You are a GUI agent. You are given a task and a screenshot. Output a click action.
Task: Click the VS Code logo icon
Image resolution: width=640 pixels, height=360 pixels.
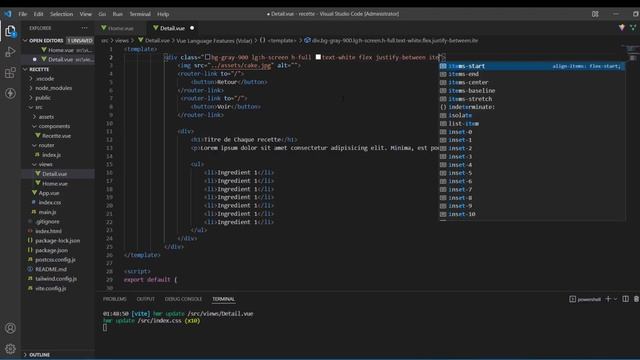[x=8, y=14]
